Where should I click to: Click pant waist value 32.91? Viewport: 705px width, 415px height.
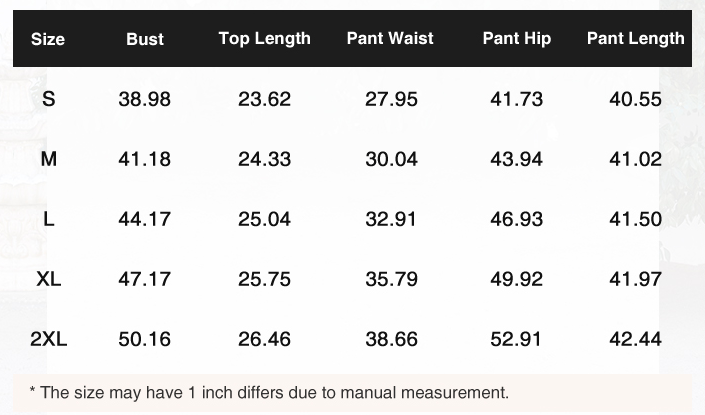coord(391,219)
